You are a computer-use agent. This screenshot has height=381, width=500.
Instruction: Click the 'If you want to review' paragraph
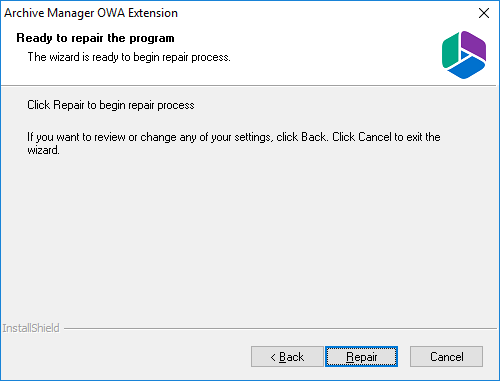234,143
